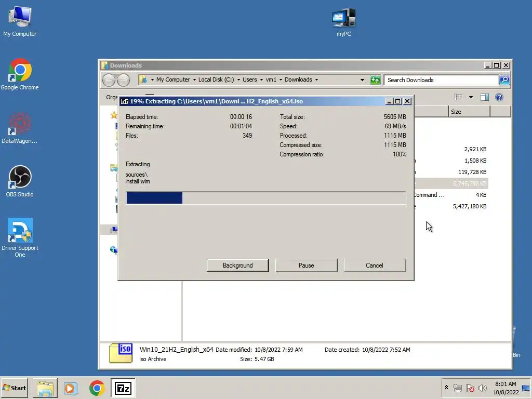Expand the dropdown after Local Disk (C:)
The width and height of the screenshot is (532, 399).
238,80
